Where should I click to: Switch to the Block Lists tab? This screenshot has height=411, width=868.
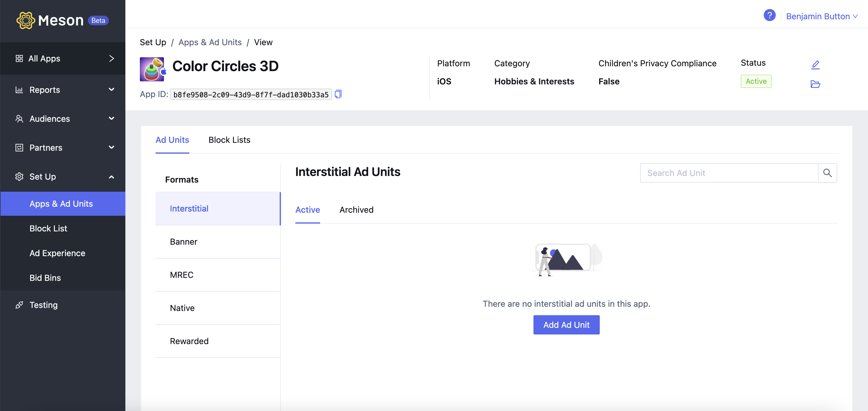(229, 140)
